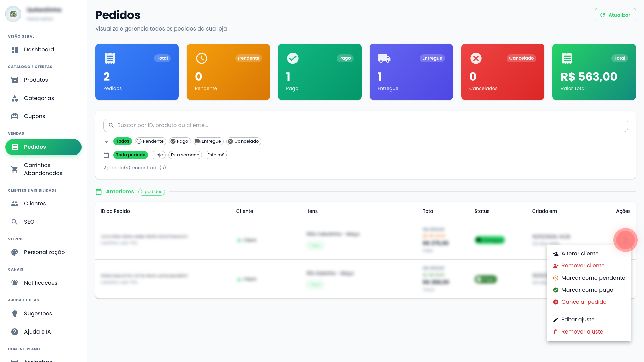Go to Dashboard in the sidebar
Image resolution: width=644 pixels, height=362 pixels.
tap(43, 50)
